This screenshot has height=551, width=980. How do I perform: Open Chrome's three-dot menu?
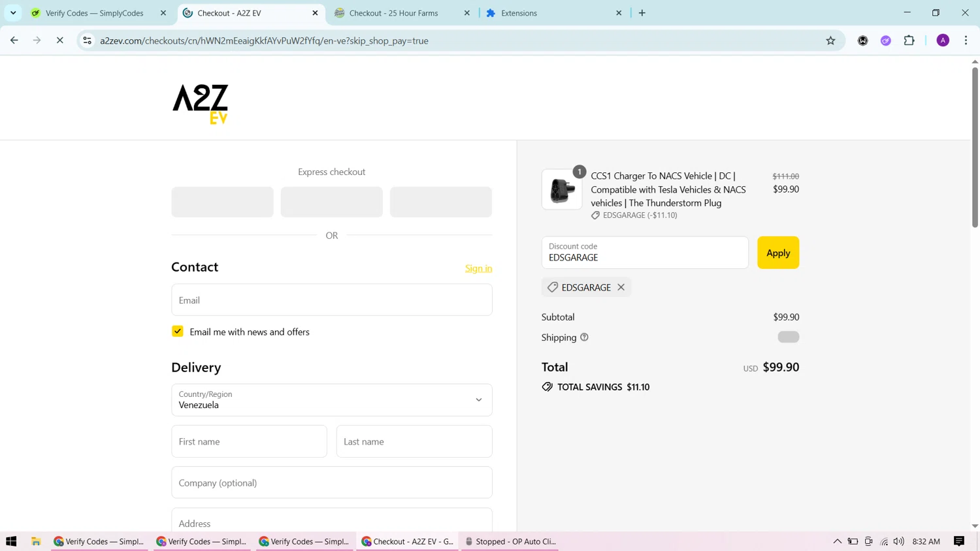click(966, 40)
